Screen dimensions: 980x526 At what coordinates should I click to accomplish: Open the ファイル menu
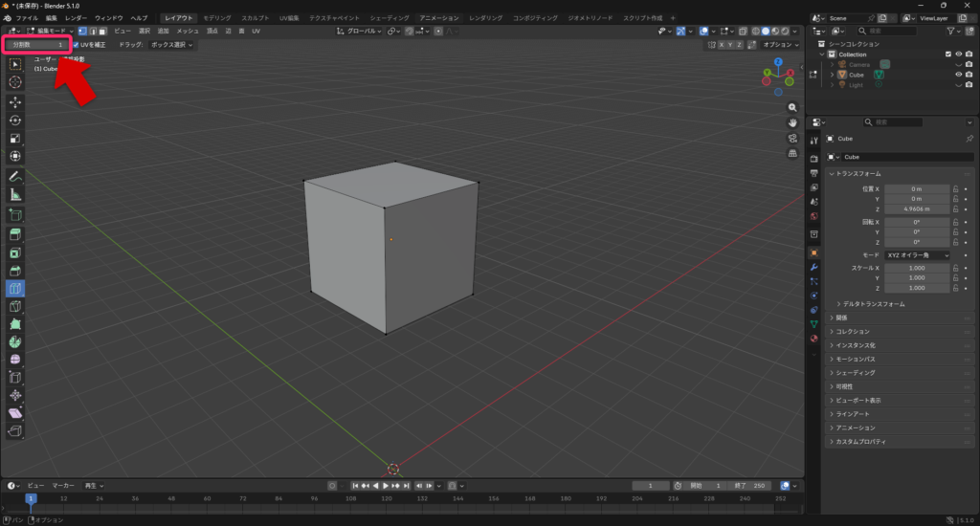pos(27,18)
